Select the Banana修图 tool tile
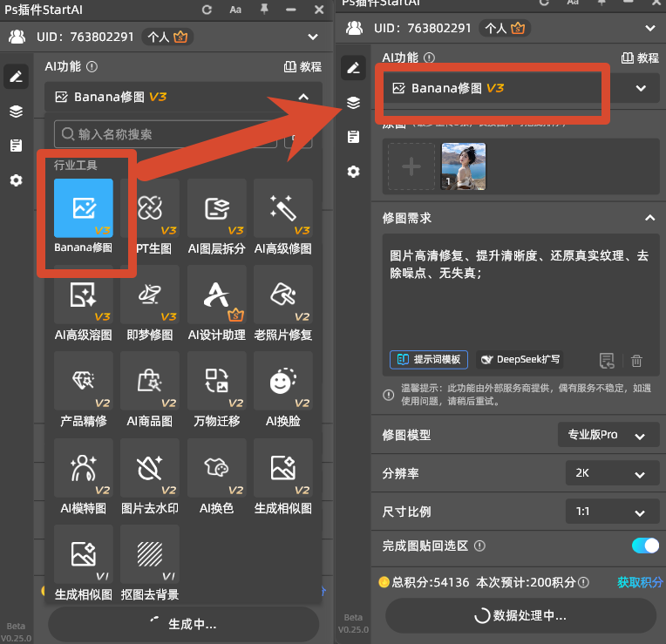Viewport: 666px width, 644px height. click(x=84, y=208)
